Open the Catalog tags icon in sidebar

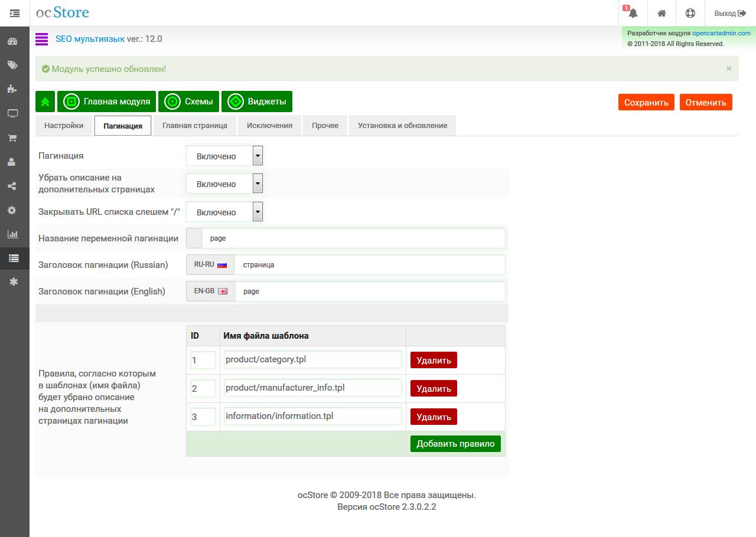click(12, 66)
